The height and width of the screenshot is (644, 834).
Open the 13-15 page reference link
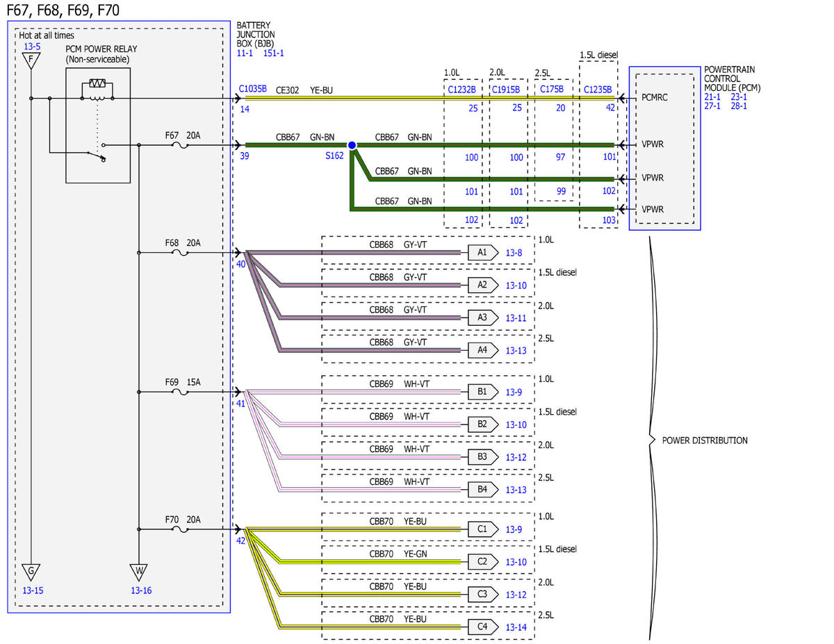(x=32, y=591)
